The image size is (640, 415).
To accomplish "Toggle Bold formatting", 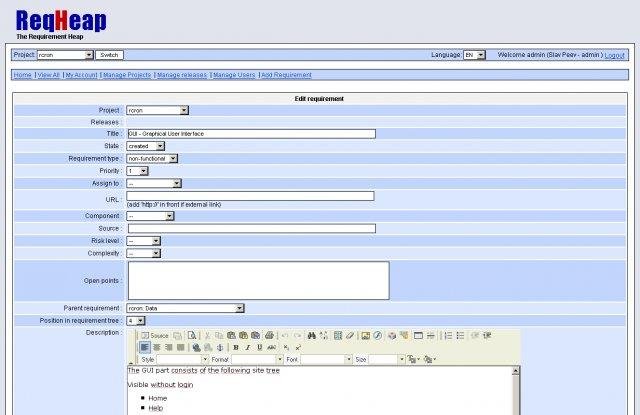I will click(236, 347).
